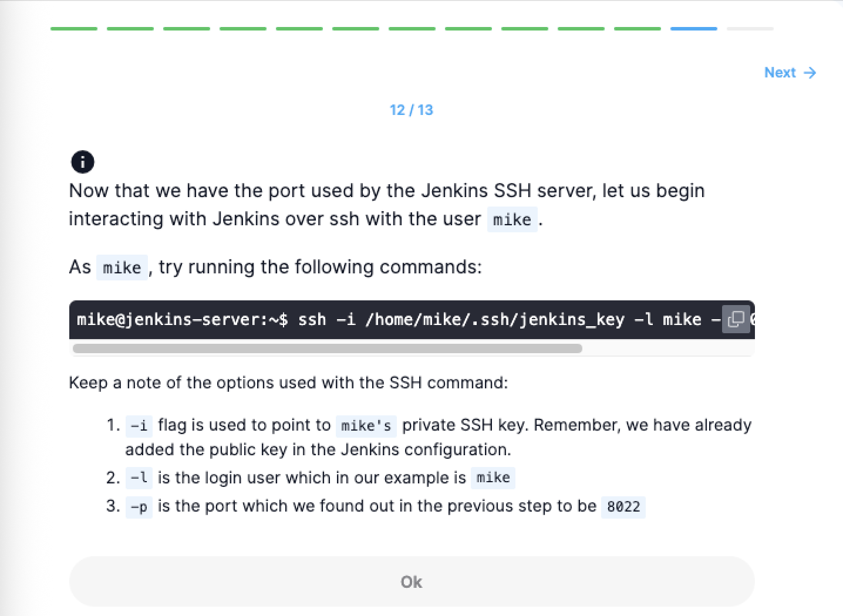Click the 8022 port code chip
843x616 pixels.
click(x=623, y=506)
